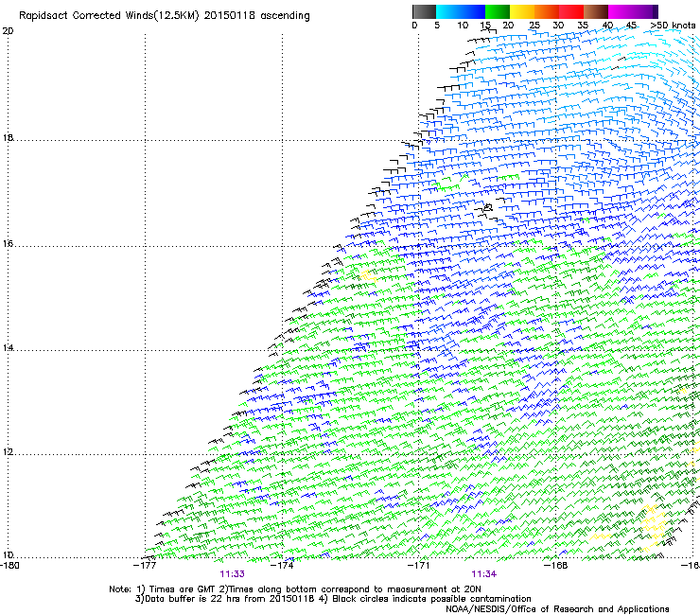The width and height of the screenshot is (700, 615).
Task: Click the yellow wind barb cluster near 15.5N
Action: coord(368,275)
